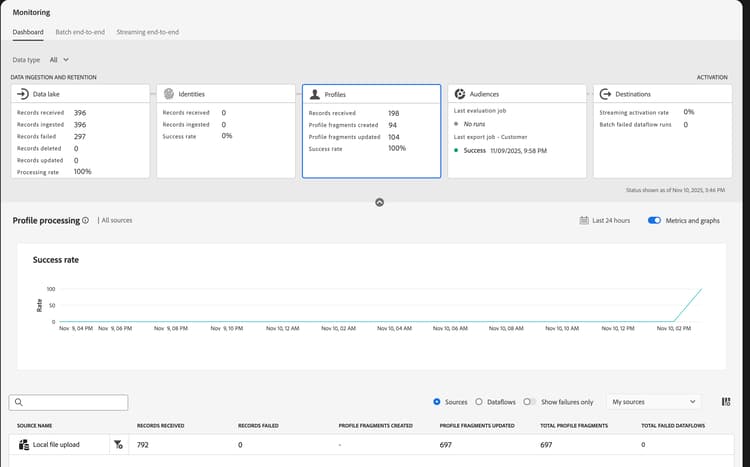This screenshot has height=467, width=750.
Task: Click the Identities fingerprint icon
Action: [168, 94]
